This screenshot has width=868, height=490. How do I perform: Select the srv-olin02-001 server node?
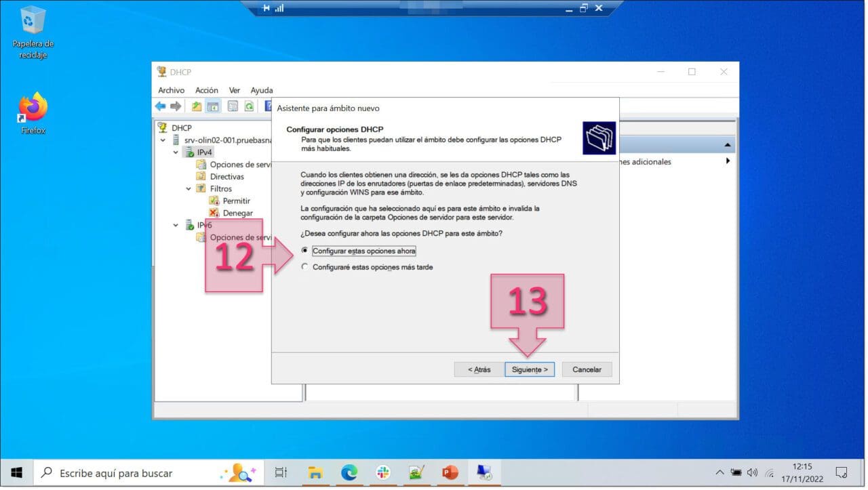coord(226,140)
